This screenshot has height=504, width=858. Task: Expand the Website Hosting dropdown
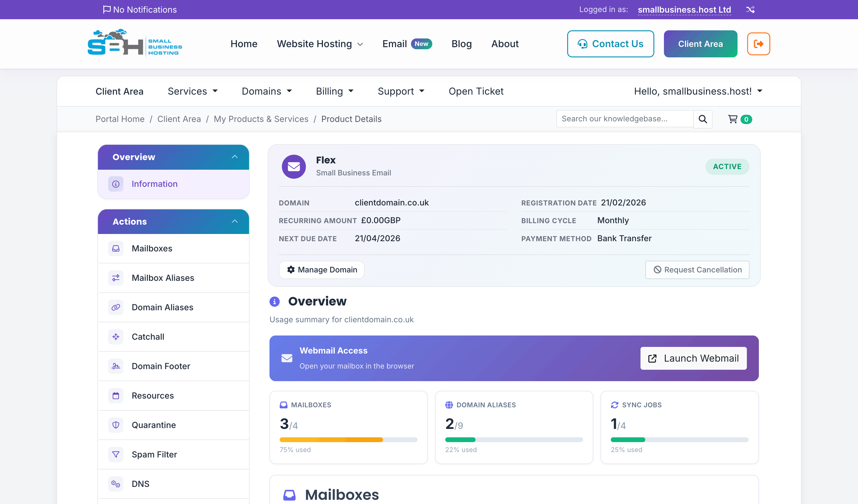coord(320,44)
